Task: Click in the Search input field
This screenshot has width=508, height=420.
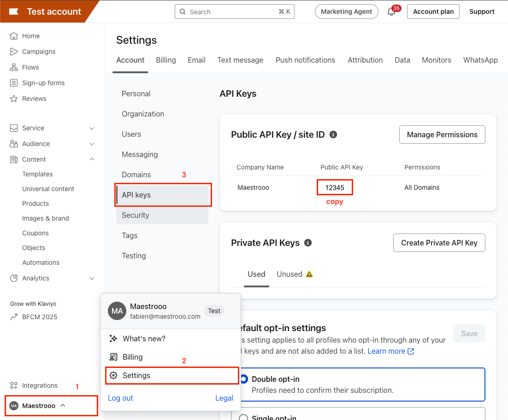Action: [235, 12]
